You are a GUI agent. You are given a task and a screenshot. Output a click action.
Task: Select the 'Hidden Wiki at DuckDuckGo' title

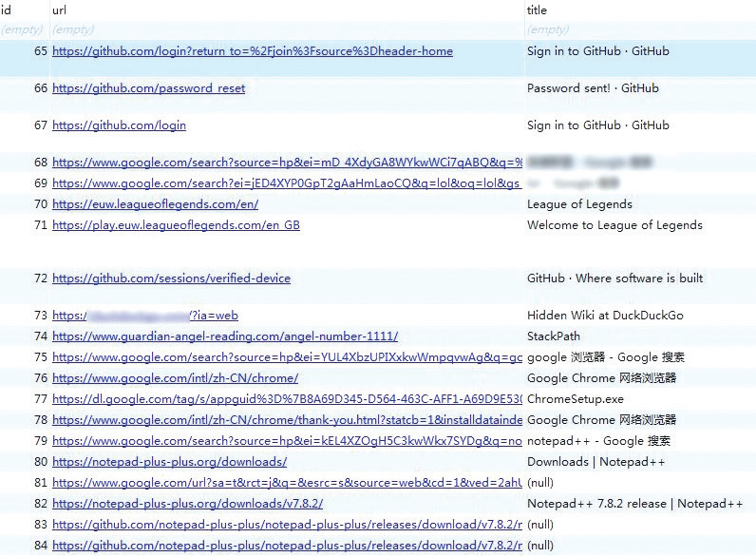pos(605,316)
